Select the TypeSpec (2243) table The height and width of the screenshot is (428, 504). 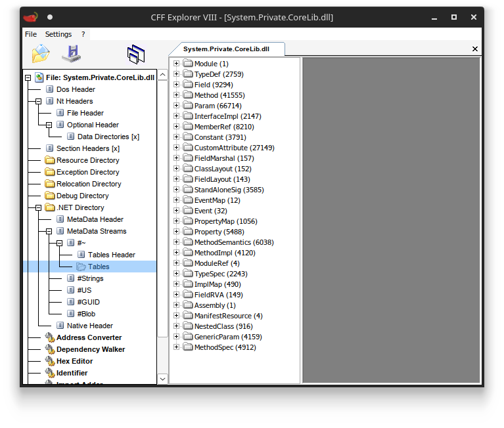(221, 274)
